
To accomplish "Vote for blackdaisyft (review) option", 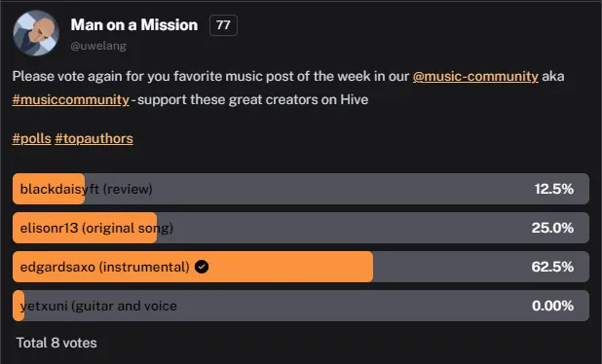I will (301, 189).
